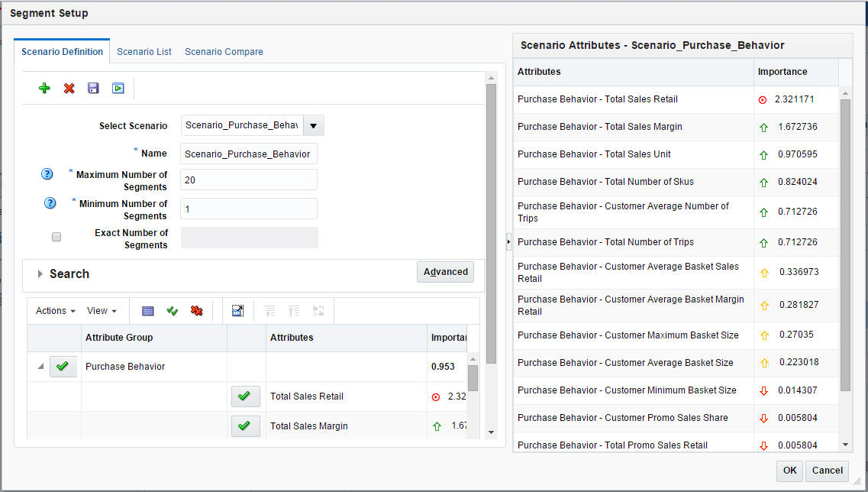Toggle Exact Number of Segments checkbox

click(56, 237)
